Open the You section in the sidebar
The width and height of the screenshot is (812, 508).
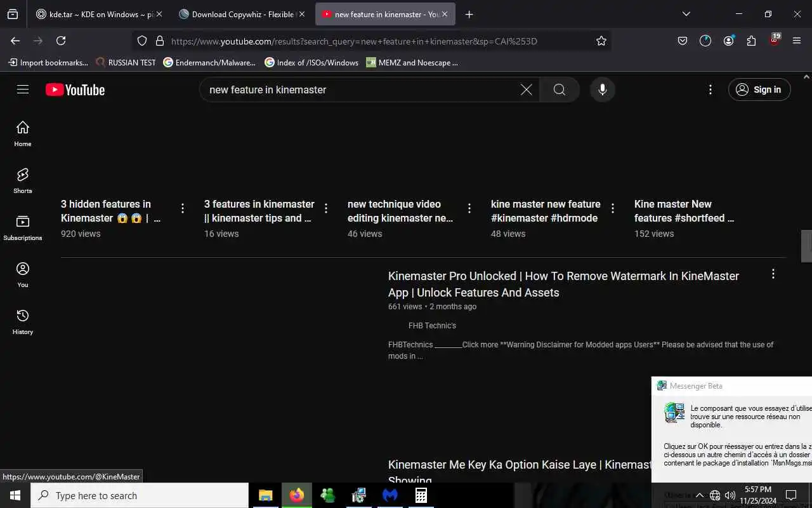click(23, 275)
